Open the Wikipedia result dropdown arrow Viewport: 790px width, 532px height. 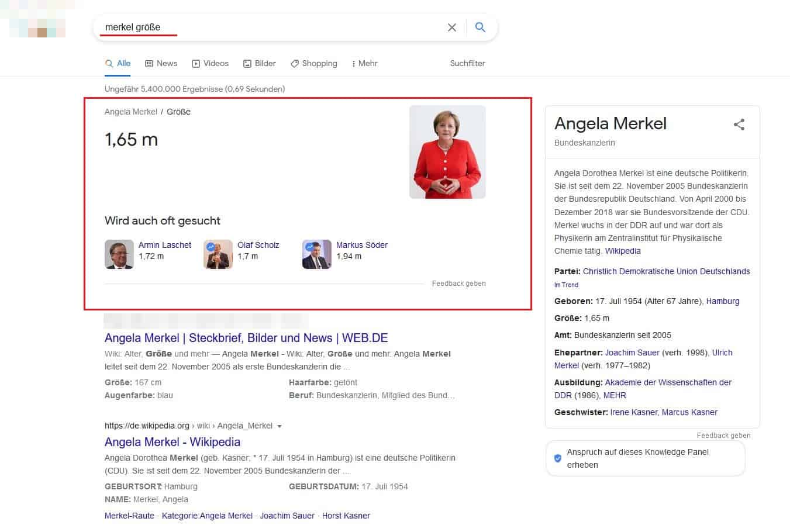[280, 426]
